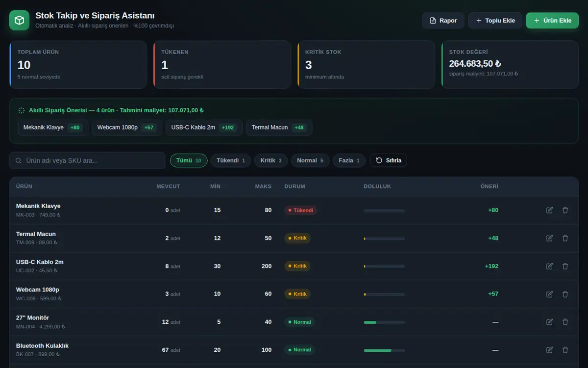The height and width of the screenshot is (368, 588).
Task: Edit the Mekanik Klavye row
Action: [550, 210]
